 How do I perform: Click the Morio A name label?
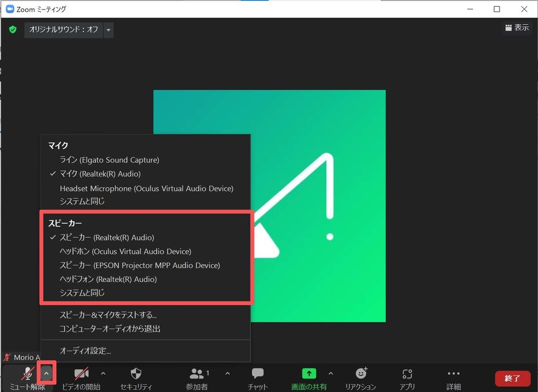[27, 357]
